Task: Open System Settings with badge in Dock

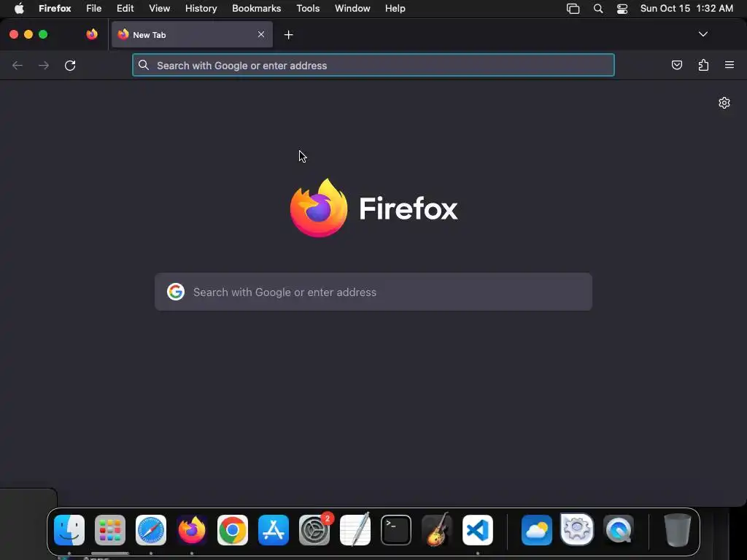Action: (314, 530)
